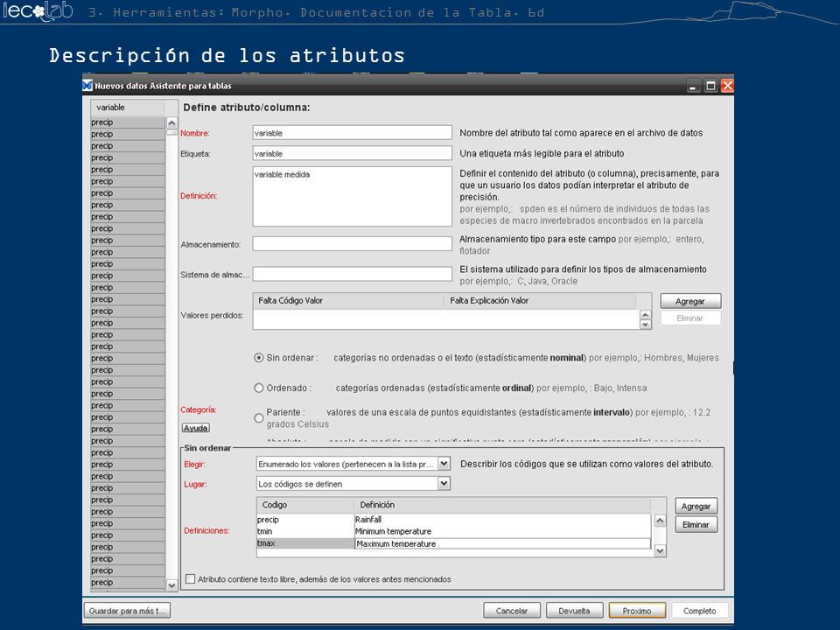Click the 'Ayuda' help button

point(195,428)
